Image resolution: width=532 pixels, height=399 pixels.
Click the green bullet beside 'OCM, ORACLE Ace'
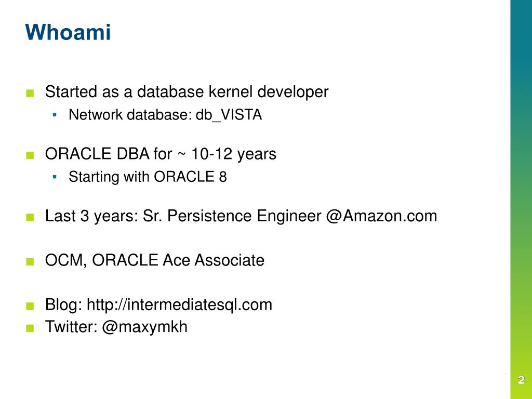click(x=30, y=262)
